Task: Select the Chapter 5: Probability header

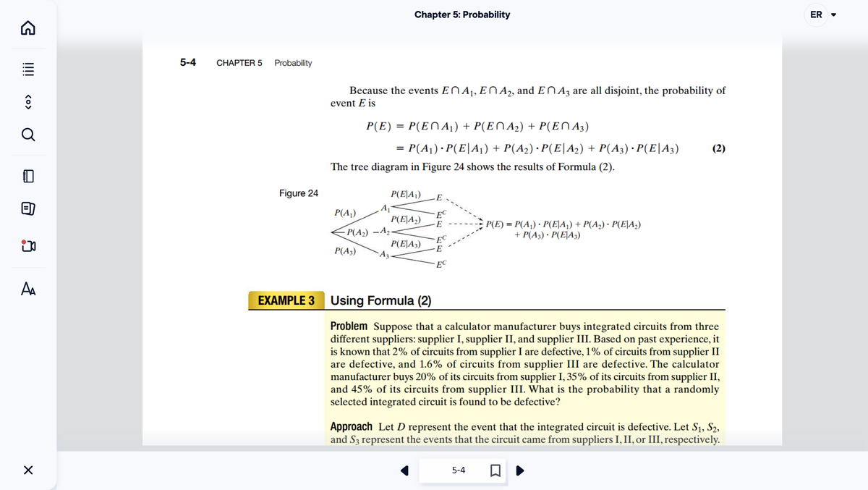Action: coord(463,14)
